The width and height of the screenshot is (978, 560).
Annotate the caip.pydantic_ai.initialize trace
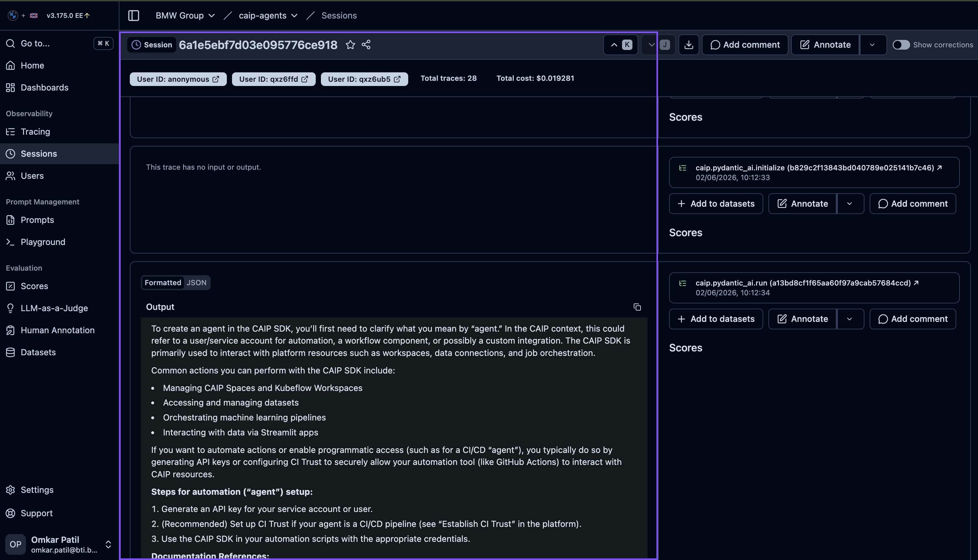click(803, 203)
